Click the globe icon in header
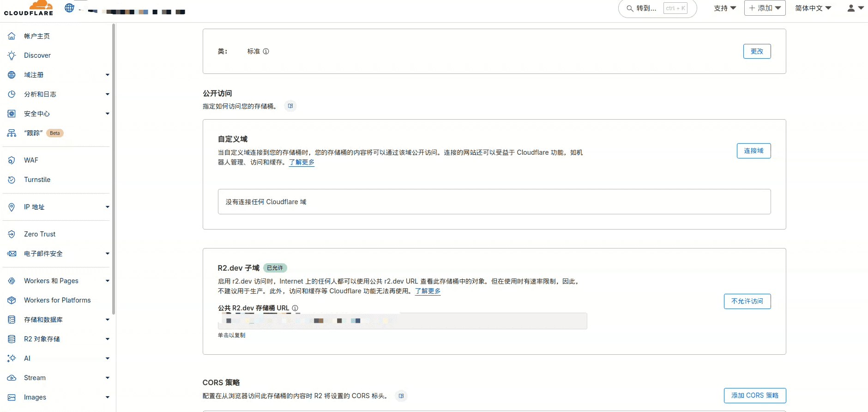The width and height of the screenshot is (868, 412). click(69, 8)
